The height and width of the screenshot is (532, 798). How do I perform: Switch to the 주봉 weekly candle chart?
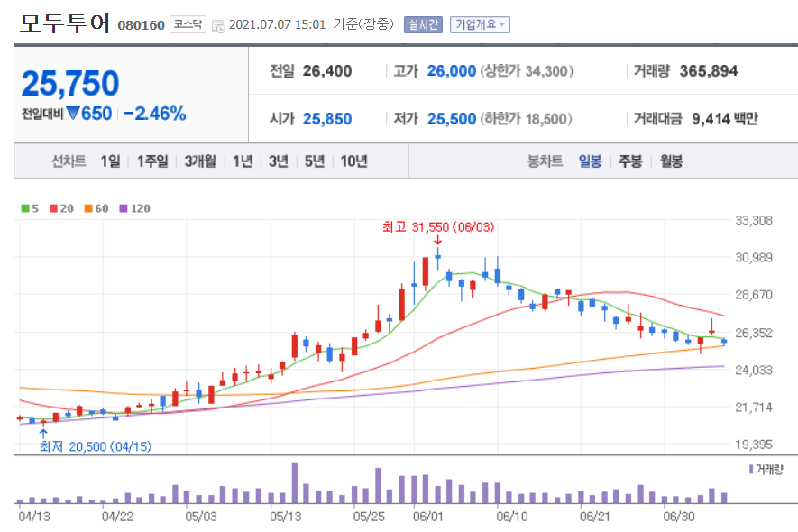tap(630, 161)
